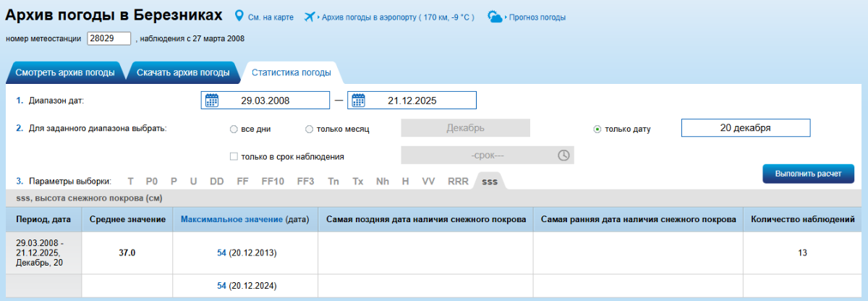Select the "все дни" radio button
Viewport: 868px width, 301px height.
click(233, 129)
